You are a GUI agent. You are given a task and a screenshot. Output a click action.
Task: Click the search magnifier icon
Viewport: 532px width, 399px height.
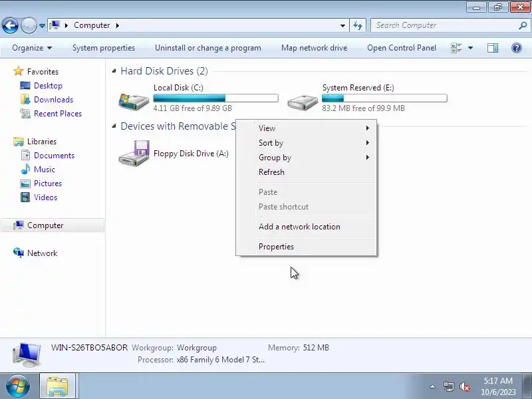[523, 25]
